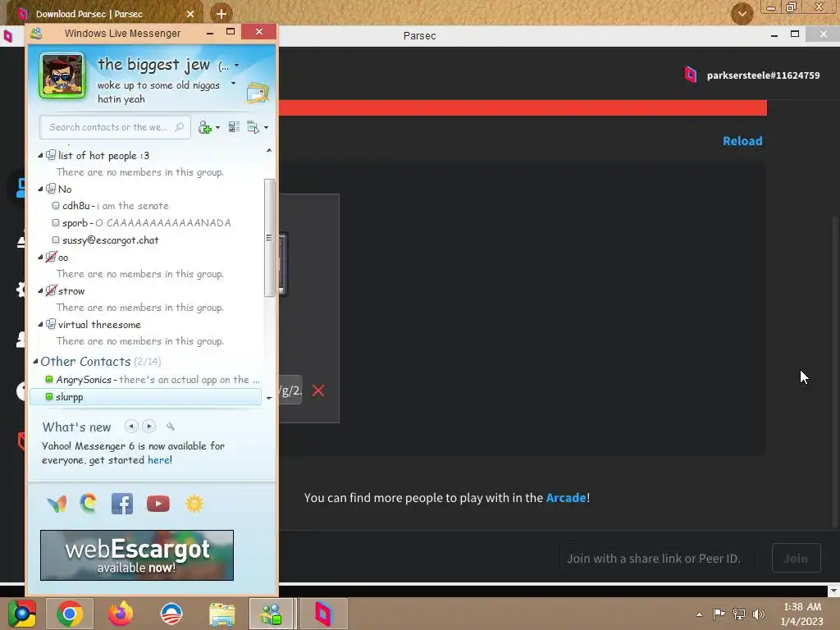
Task: Open the display name status dropdown arrow
Action: point(237,66)
